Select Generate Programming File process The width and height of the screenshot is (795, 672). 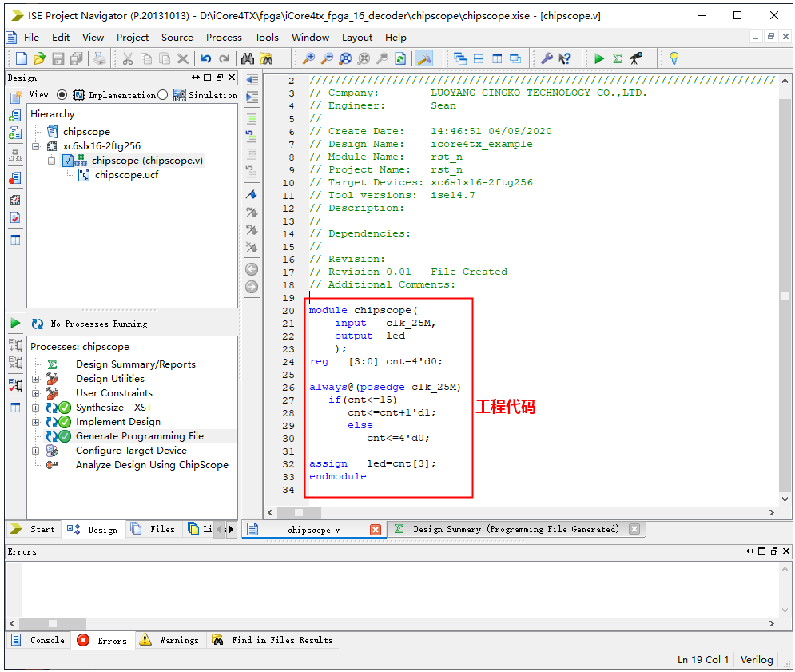coord(139,436)
